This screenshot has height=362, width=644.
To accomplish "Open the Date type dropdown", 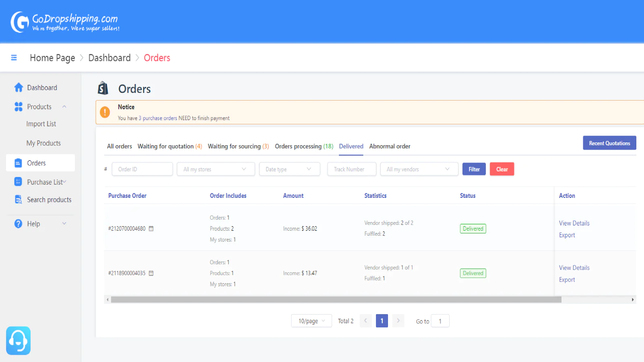I will coord(289,169).
